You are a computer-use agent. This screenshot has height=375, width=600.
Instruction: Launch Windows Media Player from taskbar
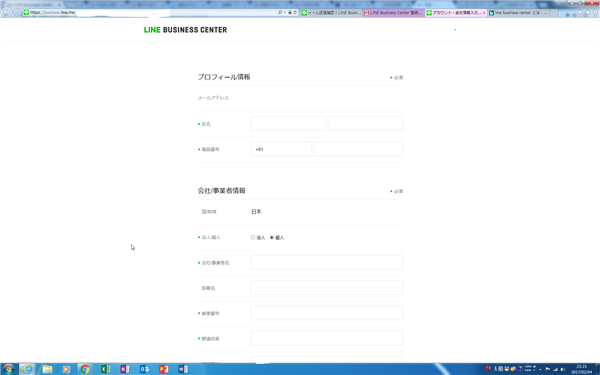pos(66,369)
